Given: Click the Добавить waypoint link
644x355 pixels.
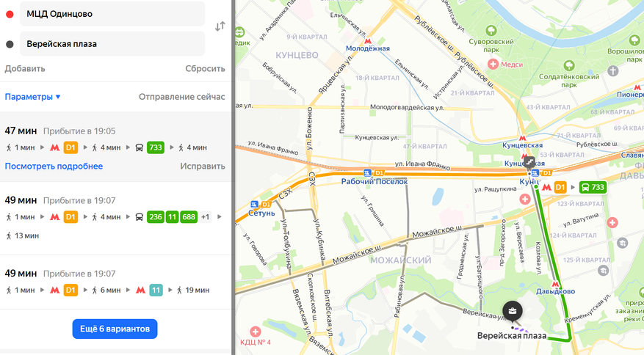Looking at the screenshot, I should (x=25, y=68).
